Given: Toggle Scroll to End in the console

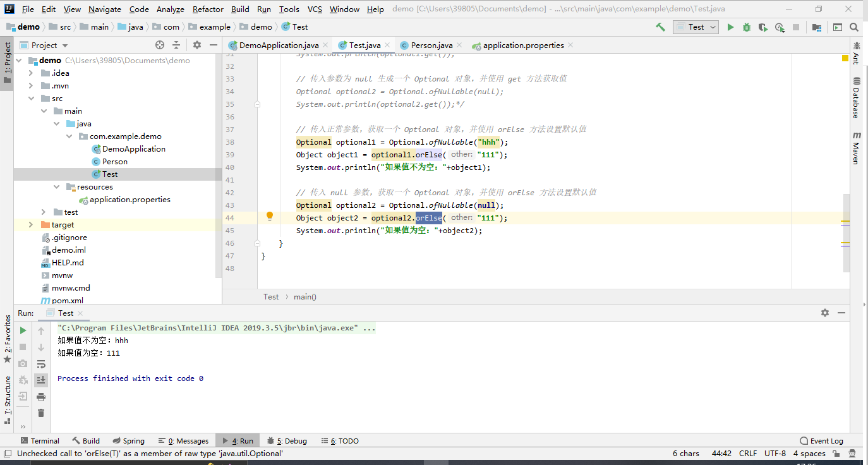Looking at the screenshot, I should tap(41, 380).
